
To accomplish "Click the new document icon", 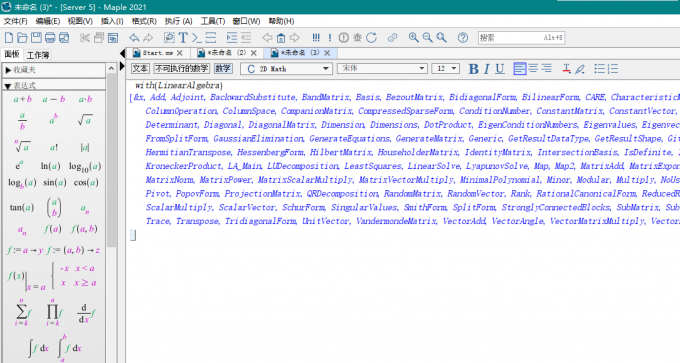I will (x=9, y=38).
